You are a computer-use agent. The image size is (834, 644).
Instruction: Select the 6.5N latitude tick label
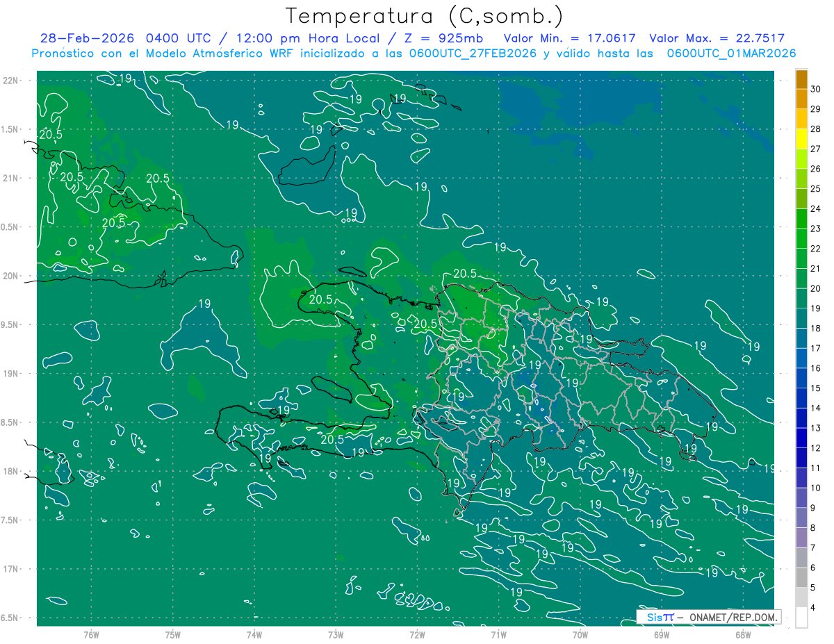coord(10,618)
